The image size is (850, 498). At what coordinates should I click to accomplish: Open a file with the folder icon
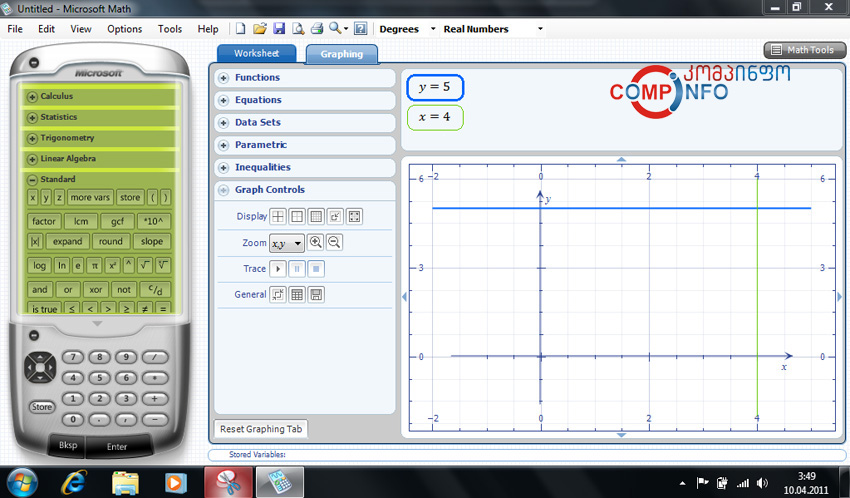260,29
